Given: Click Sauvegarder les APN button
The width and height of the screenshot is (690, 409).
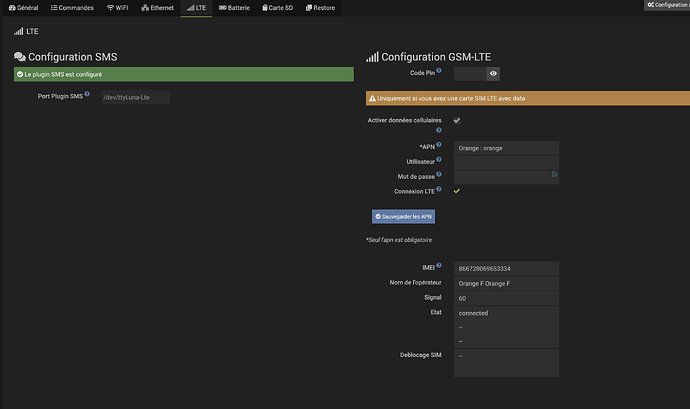Looking at the screenshot, I should click(x=403, y=216).
